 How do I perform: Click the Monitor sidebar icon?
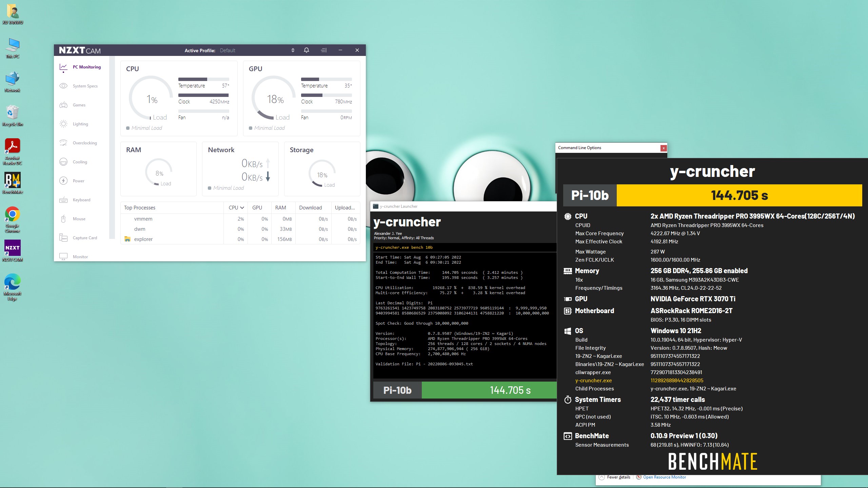pos(63,257)
